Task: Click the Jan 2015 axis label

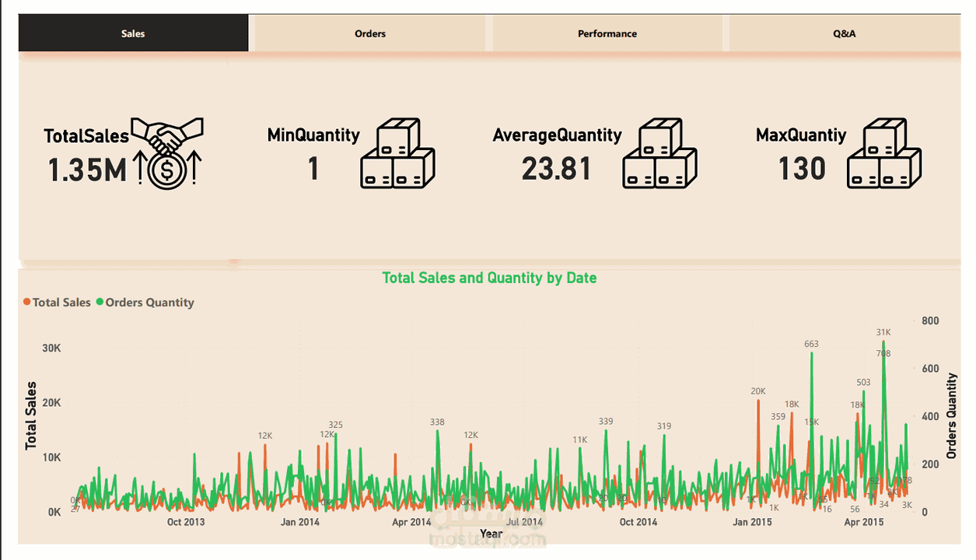Action: (x=752, y=522)
